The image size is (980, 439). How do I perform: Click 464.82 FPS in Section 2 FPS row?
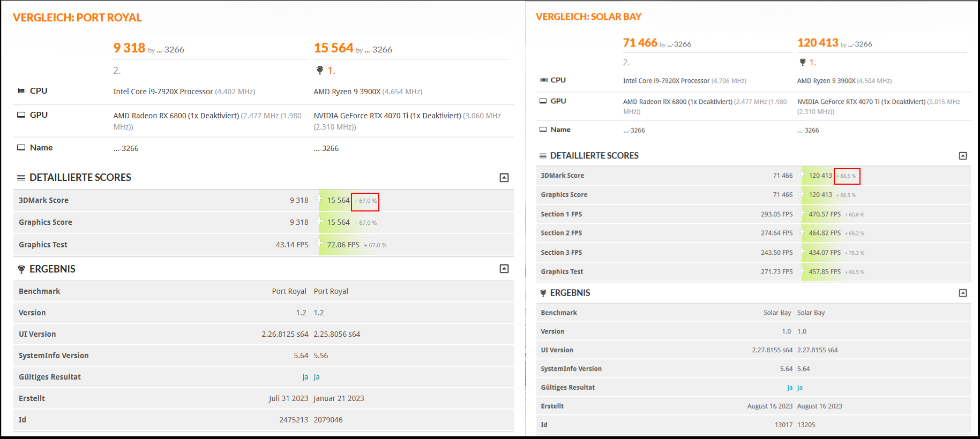point(825,233)
